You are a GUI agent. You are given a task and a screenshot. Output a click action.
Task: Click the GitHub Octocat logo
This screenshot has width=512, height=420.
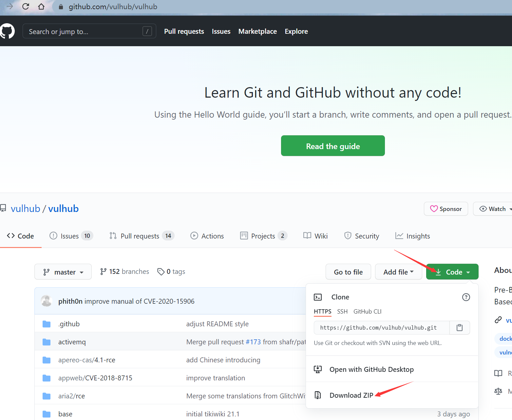tap(7, 31)
